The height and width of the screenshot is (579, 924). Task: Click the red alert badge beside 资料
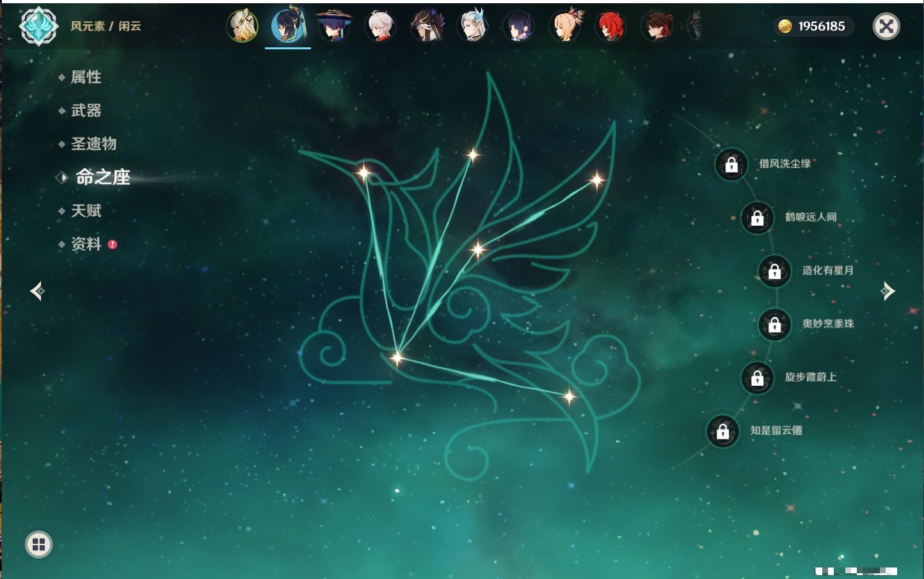pos(113,244)
